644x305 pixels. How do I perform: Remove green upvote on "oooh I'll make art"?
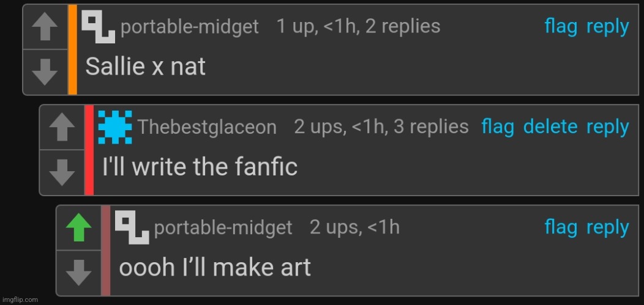click(x=78, y=229)
